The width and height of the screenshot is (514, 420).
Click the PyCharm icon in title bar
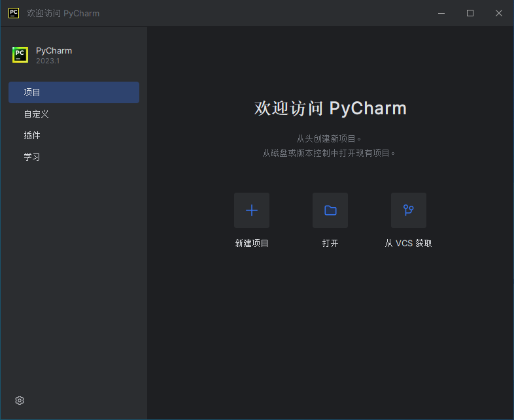pyautogui.click(x=14, y=13)
